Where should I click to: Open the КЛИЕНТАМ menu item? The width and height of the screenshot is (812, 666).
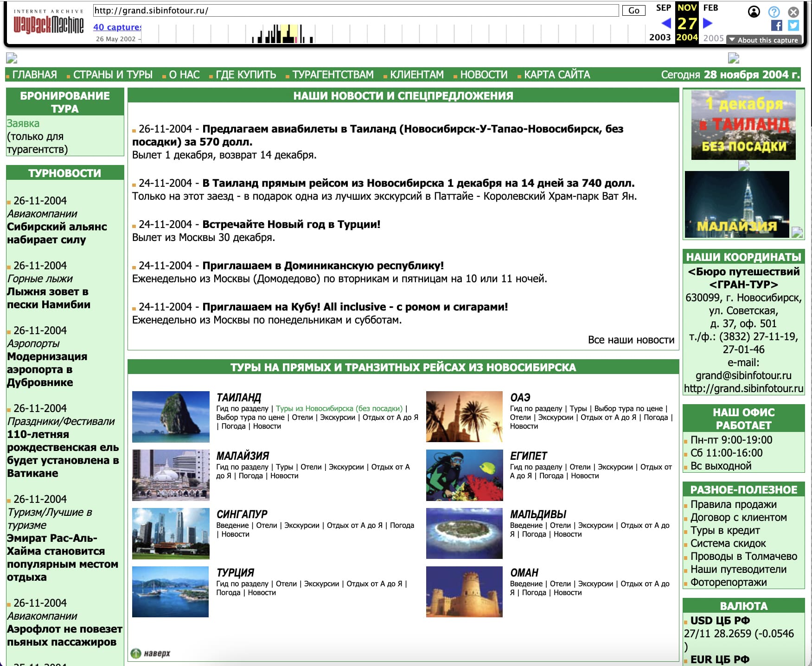pyautogui.click(x=417, y=75)
